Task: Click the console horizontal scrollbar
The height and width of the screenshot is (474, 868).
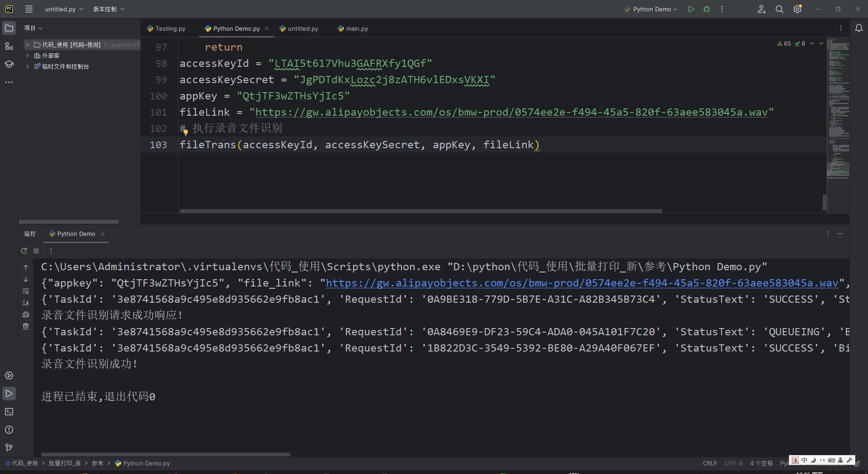Action: coord(165,455)
